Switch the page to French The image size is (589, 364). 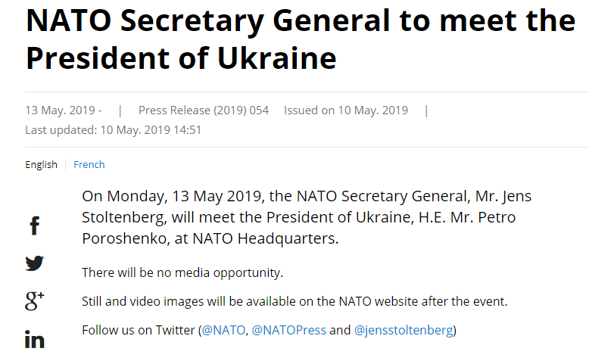[89, 165]
